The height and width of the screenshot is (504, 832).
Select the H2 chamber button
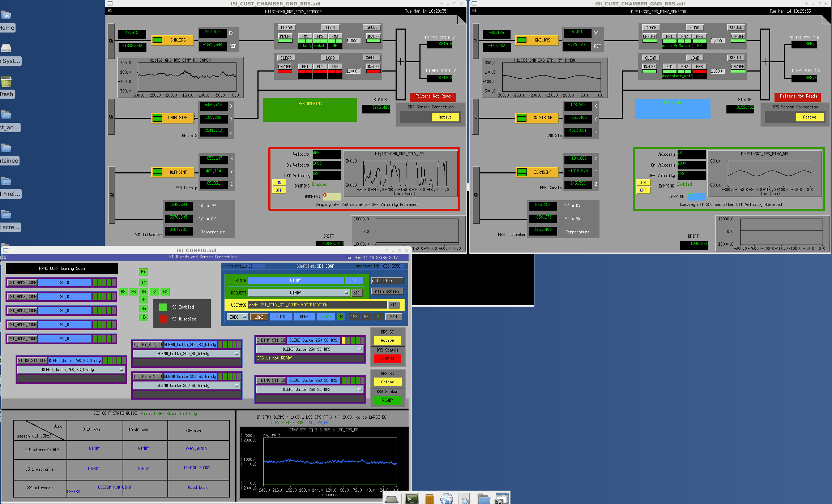pyautogui.click(x=123, y=292)
